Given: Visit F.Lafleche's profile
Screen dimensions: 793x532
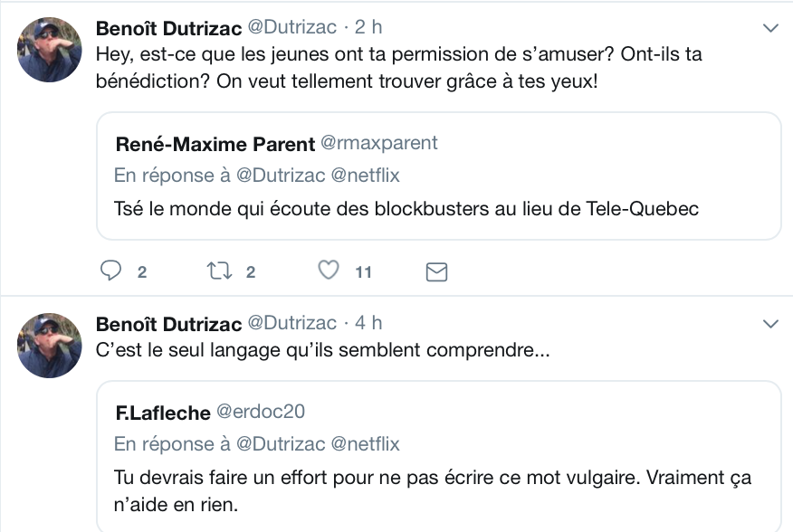Looking at the screenshot, I should click(x=163, y=413).
